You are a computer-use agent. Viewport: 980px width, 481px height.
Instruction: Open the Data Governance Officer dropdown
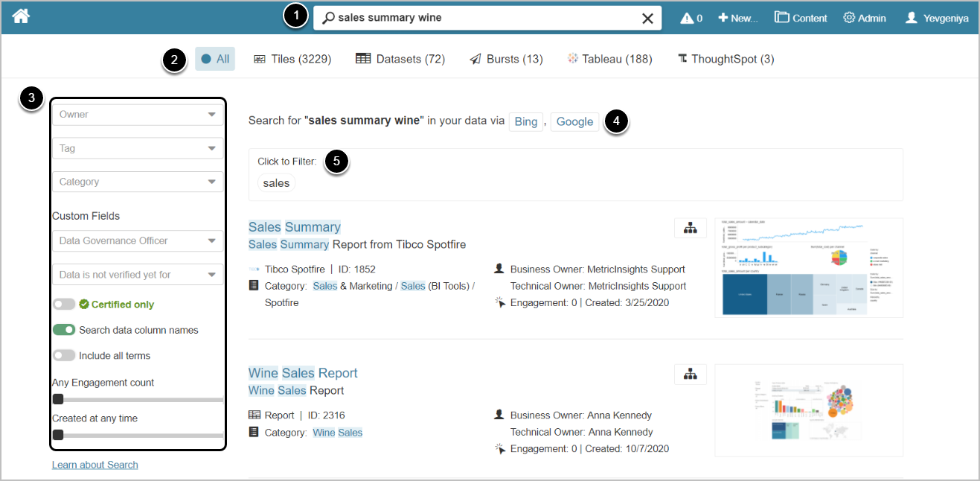point(138,241)
